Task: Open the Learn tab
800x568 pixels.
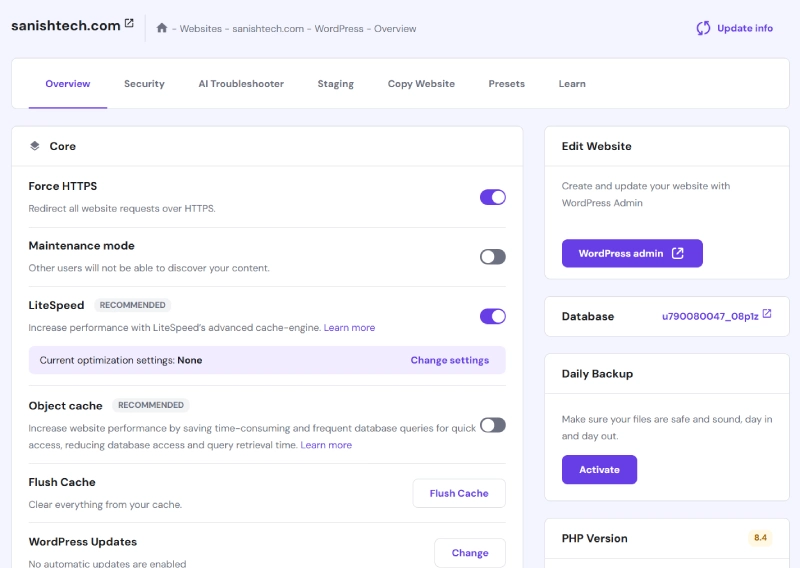Action: [x=572, y=84]
